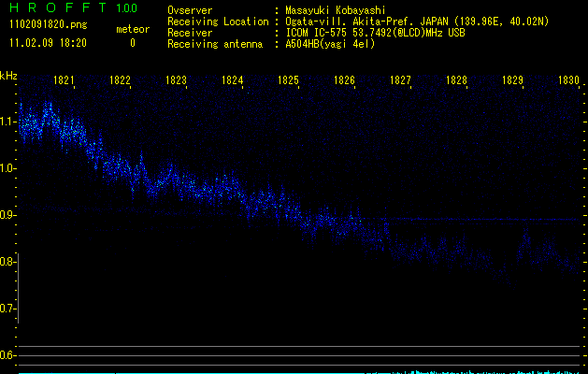Click the 11.02.09 18:20 timestamp

click(48, 43)
